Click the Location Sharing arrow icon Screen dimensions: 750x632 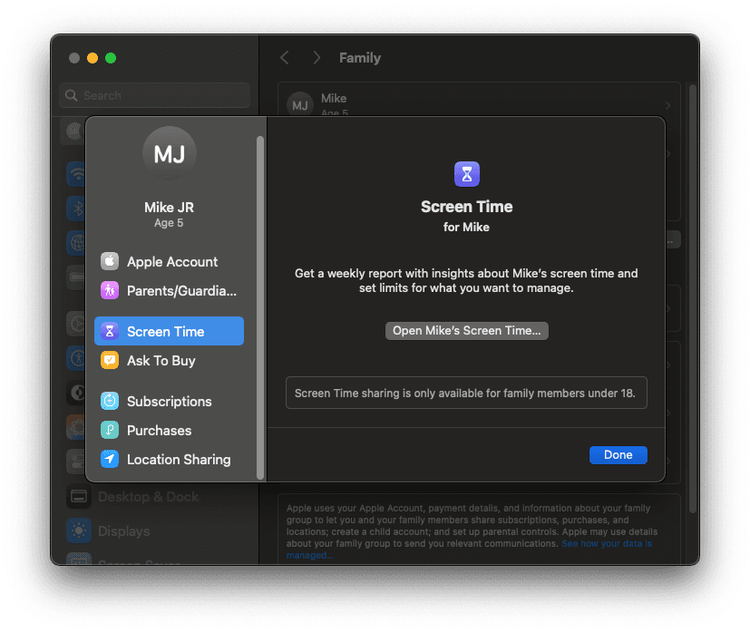tap(110, 459)
